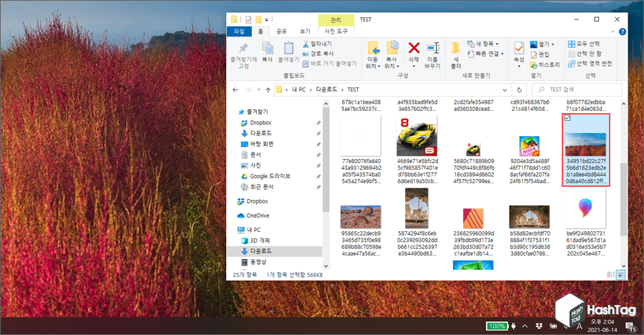Invert selection with 선택 영역 반전
Image resolution: width=644 pixels, height=335 pixels.
click(x=590, y=64)
